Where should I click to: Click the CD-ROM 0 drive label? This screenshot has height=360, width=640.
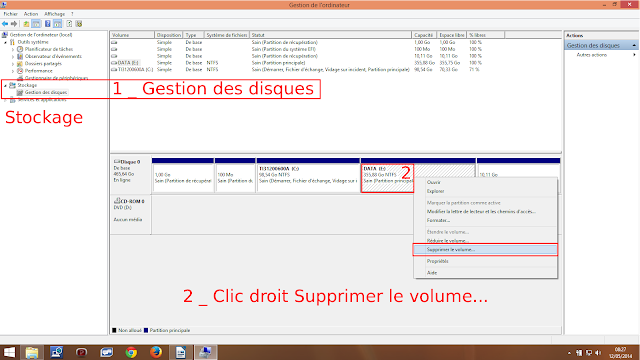coord(132,201)
